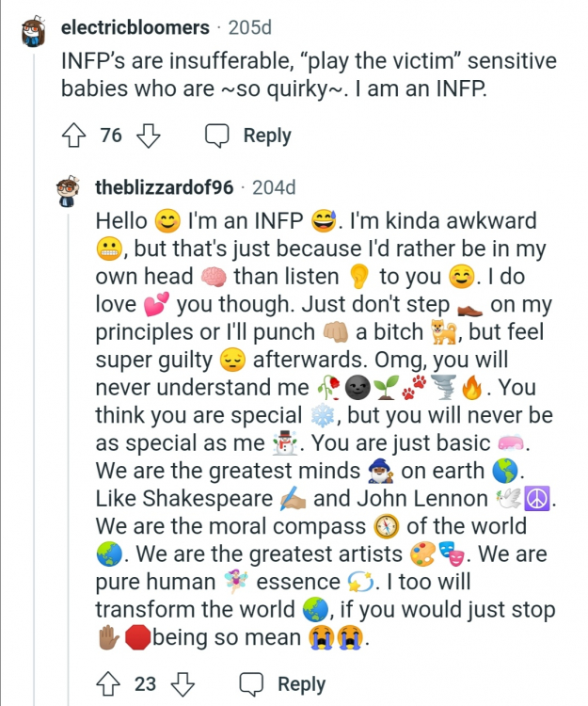Image resolution: width=588 pixels, height=706 pixels.
Task: Visit the electricbloomers username profile link
Action: (x=135, y=28)
